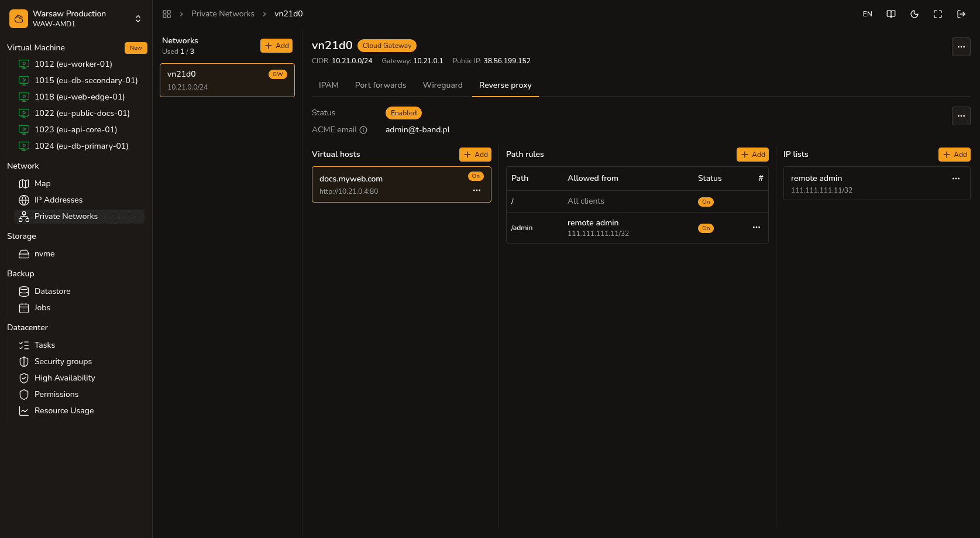Open the documentation book icon

[891, 14]
